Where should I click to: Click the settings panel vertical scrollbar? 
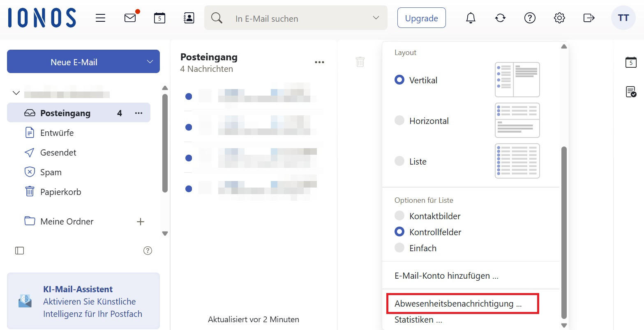[564, 230]
